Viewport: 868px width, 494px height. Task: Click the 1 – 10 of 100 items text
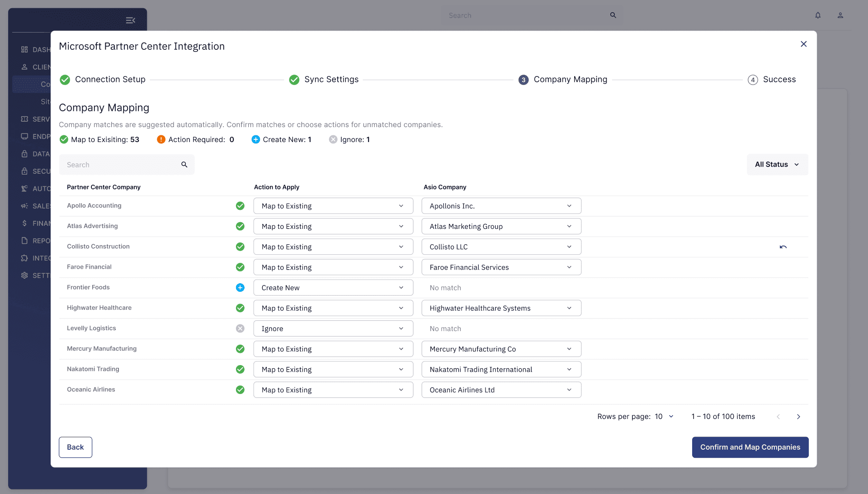(x=723, y=417)
